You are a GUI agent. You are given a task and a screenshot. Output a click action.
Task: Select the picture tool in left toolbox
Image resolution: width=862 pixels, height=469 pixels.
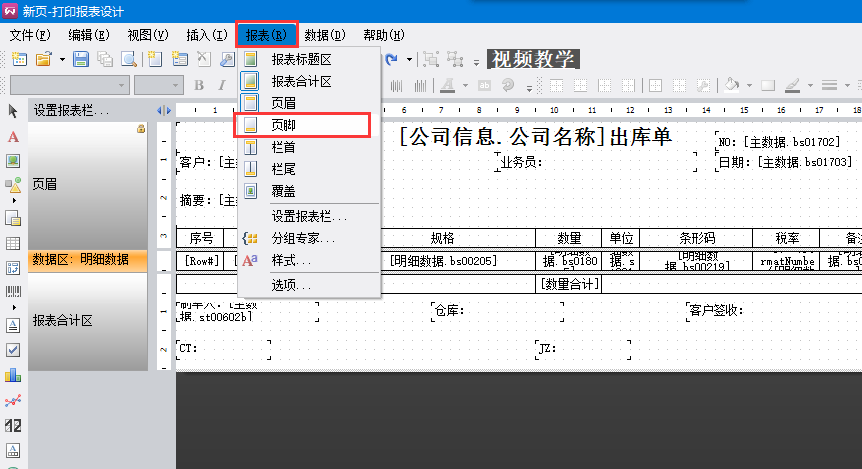[13, 161]
